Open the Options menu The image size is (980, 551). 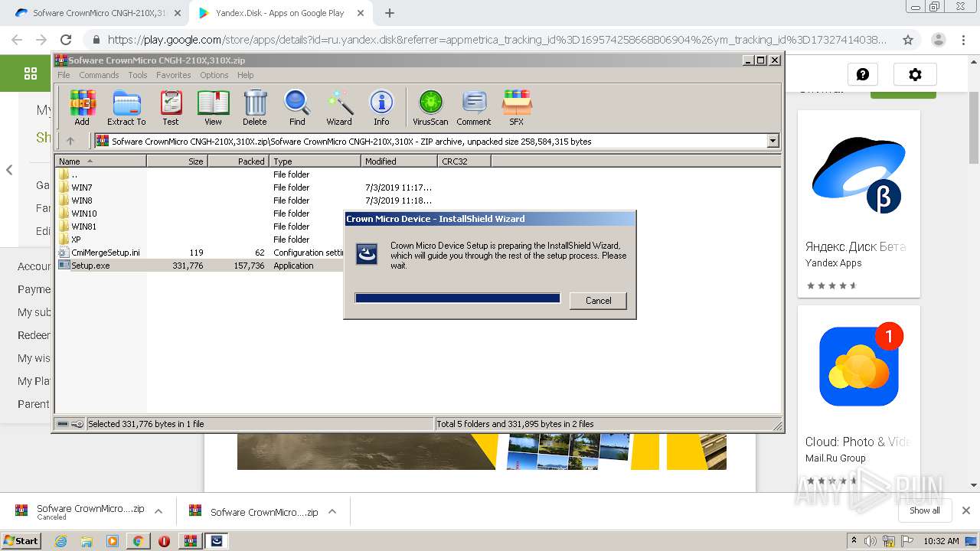pos(214,75)
